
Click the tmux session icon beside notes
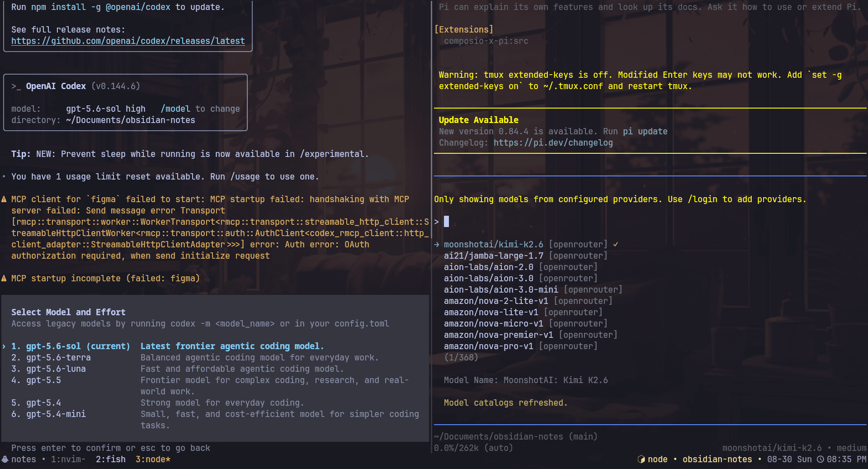[5, 460]
